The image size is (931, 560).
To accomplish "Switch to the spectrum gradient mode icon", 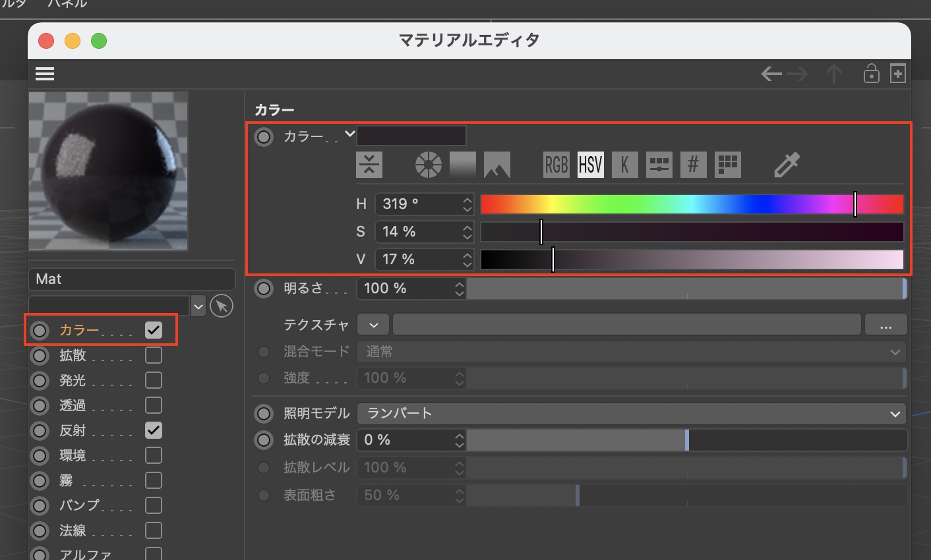I will point(462,165).
